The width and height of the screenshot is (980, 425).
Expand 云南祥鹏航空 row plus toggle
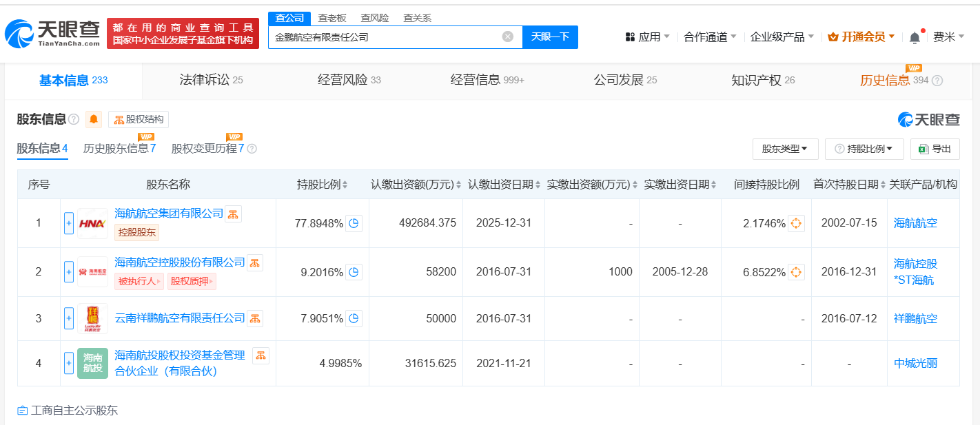(x=69, y=318)
